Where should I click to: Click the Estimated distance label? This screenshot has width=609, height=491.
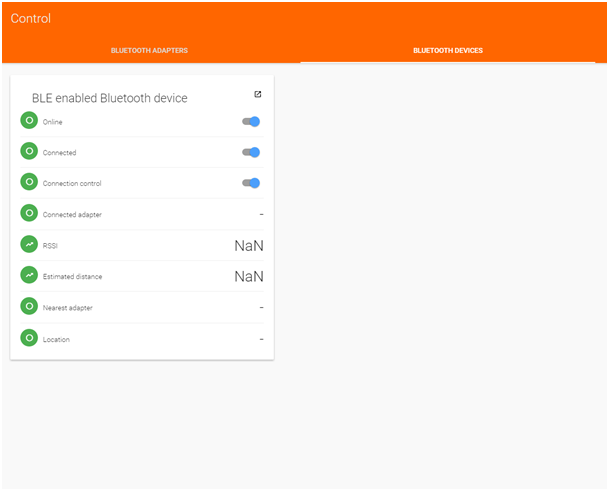click(x=73, y=277)
